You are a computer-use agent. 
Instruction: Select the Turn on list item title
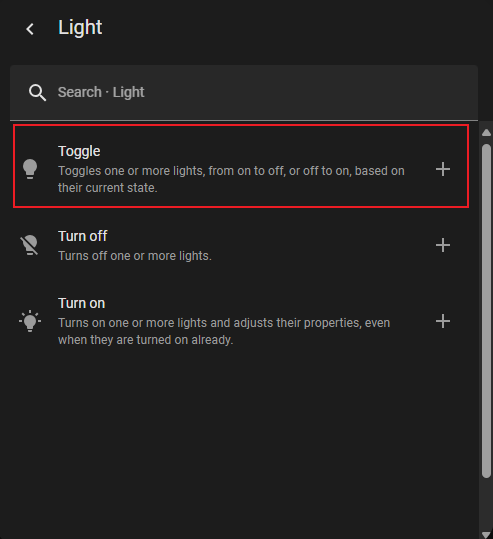point(81,303)
